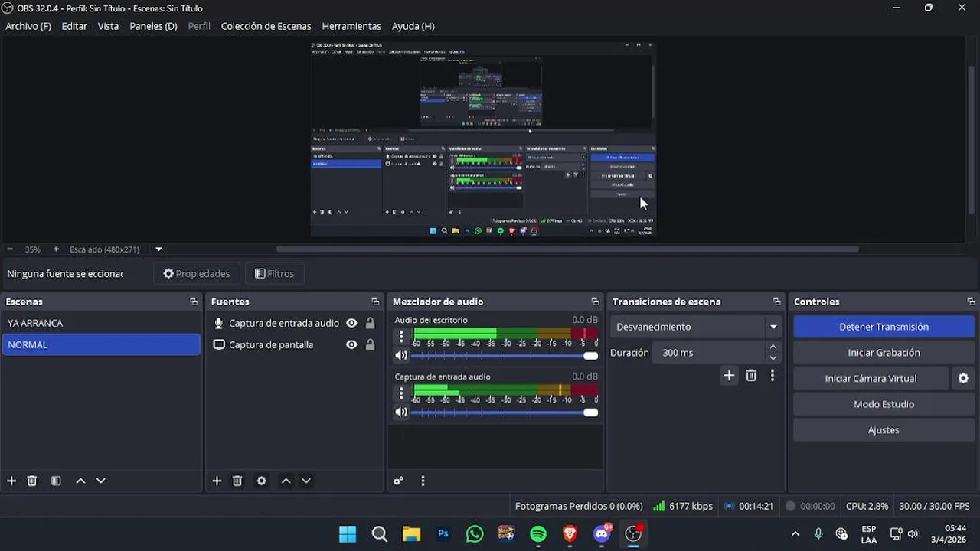Undock the Mezclador de audio panel
The height and width of the screenshot is (551, 980).
click(595, 302)
